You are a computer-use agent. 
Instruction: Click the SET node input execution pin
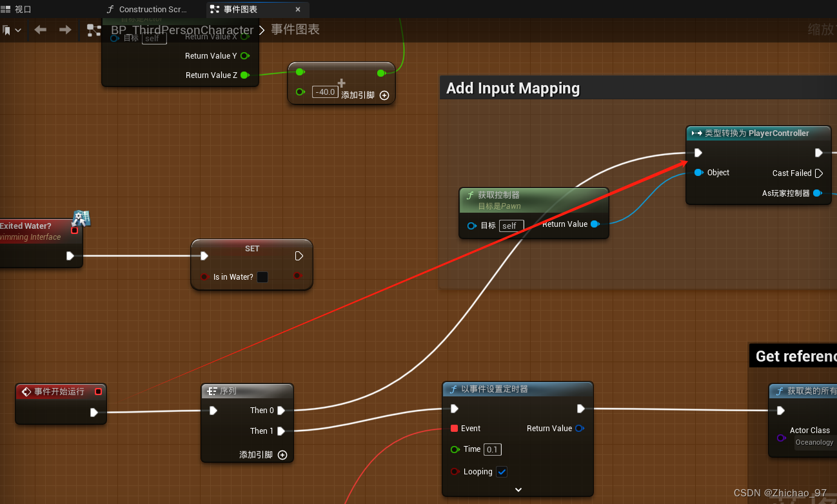pos(204,256)
